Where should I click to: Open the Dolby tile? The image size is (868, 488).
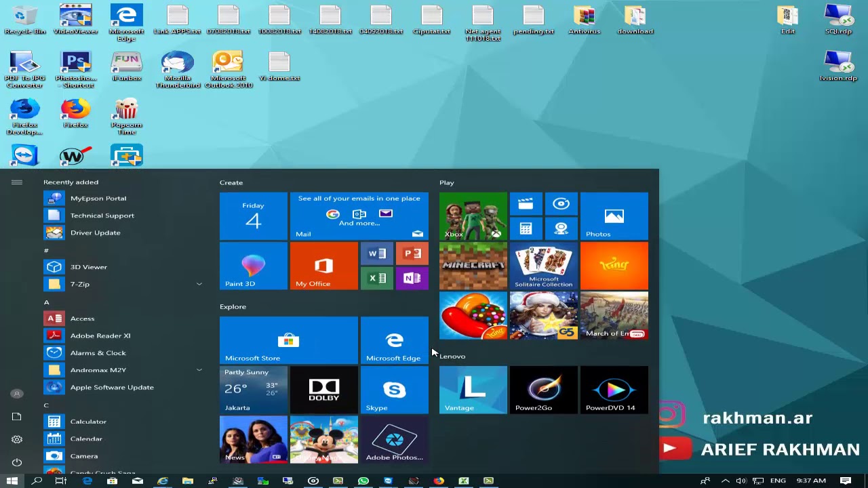click(323, 390)
